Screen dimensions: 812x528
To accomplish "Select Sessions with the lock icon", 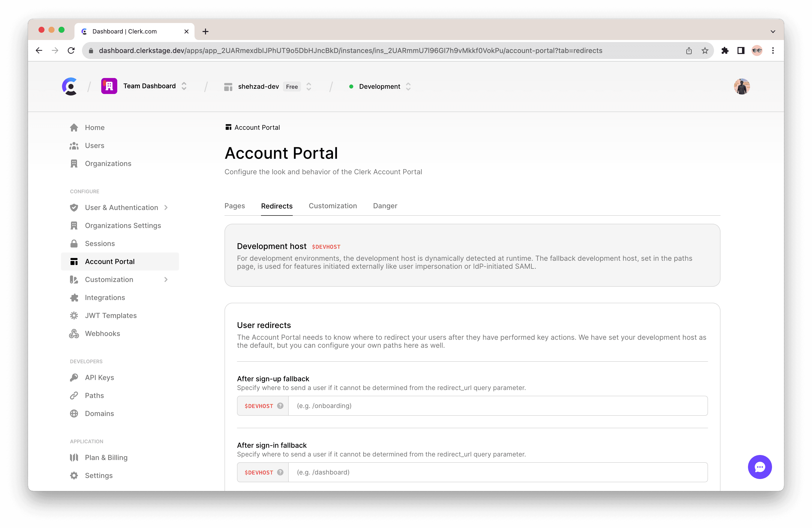I will 99,243.
